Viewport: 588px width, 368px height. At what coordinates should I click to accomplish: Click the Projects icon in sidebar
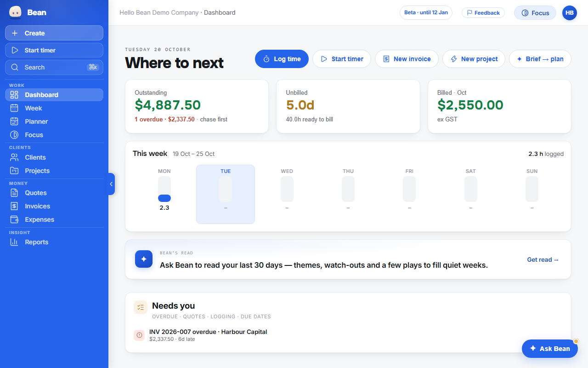pyautogui.click(x=14, y=171)
